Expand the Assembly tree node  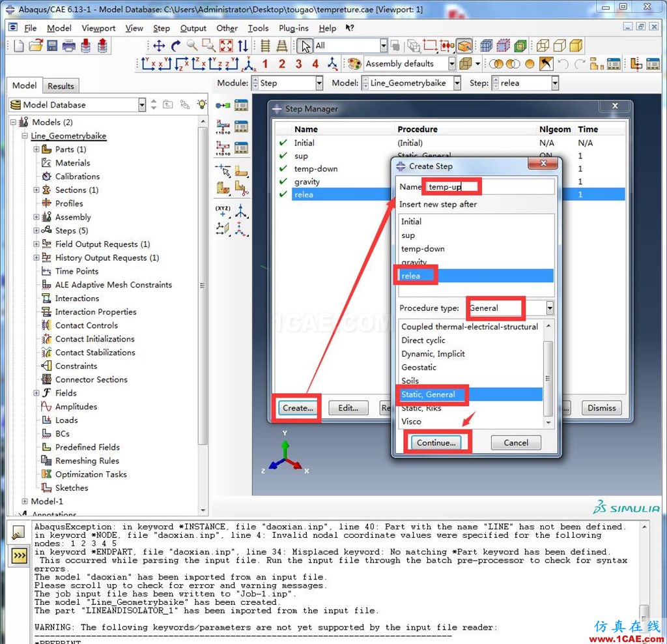click(x=36, y=217)
